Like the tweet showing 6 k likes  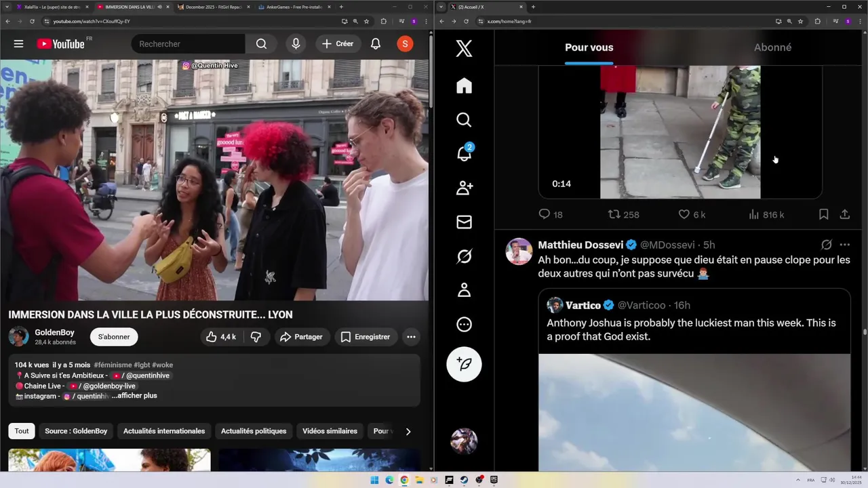[692, 214]
